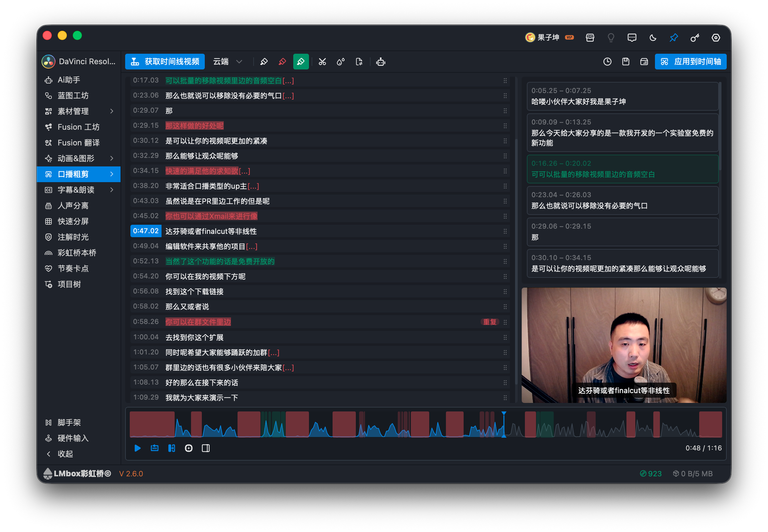Toggle the active green highlighter tool
Image resolution: width=768 pixels, height=532 pixels.
click(301, 62)
